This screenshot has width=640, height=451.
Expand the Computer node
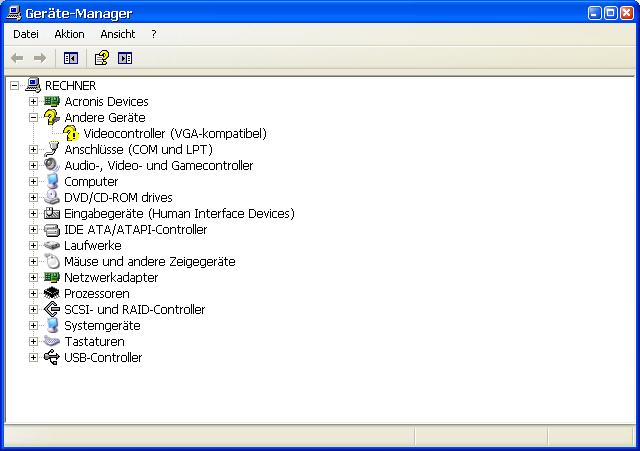pos(33,181)
